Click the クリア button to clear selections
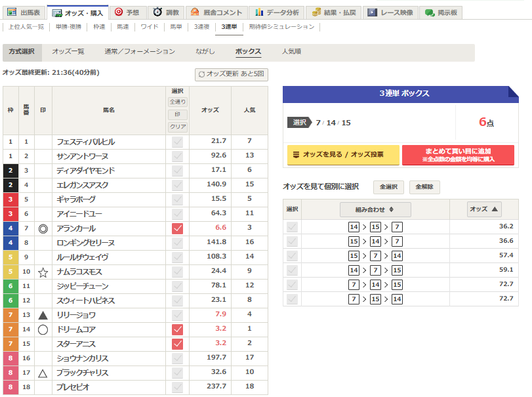Viewport: 532px width, 397px height. [178, 126]
